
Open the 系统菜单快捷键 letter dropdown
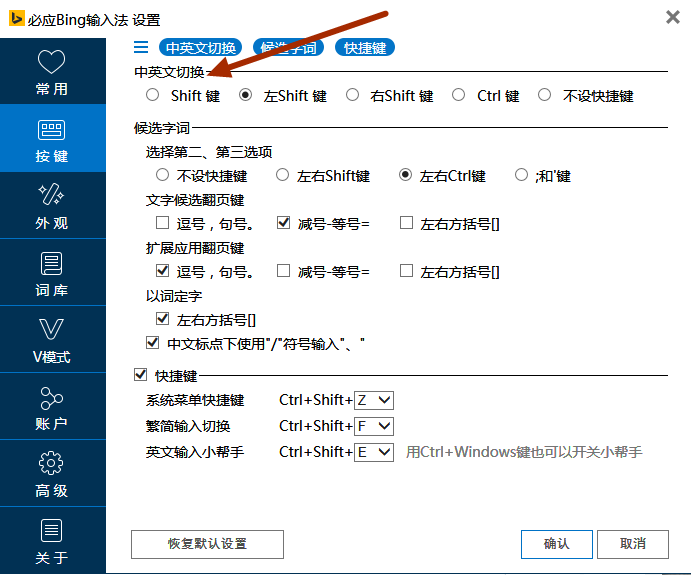coord(374,400)
